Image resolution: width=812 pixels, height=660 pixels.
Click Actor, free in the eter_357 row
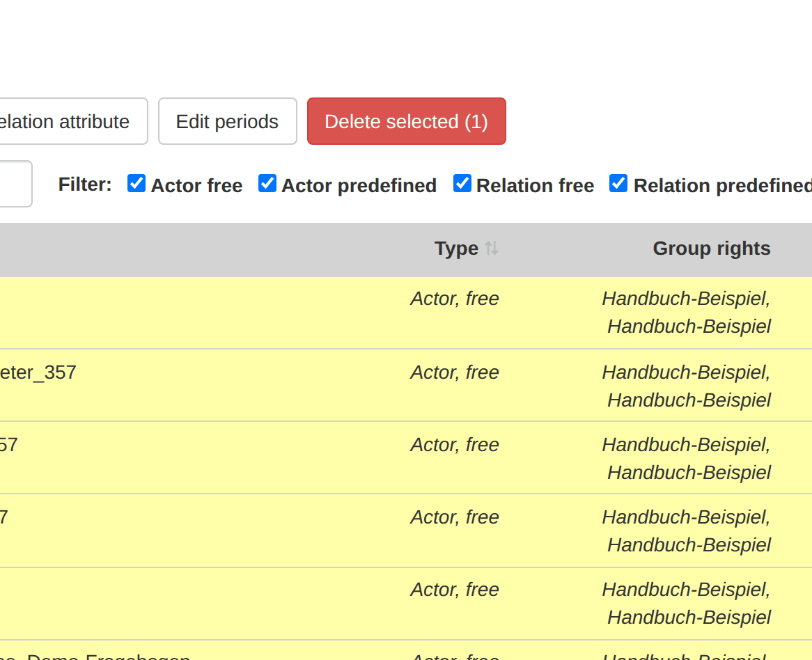(455, 372)
